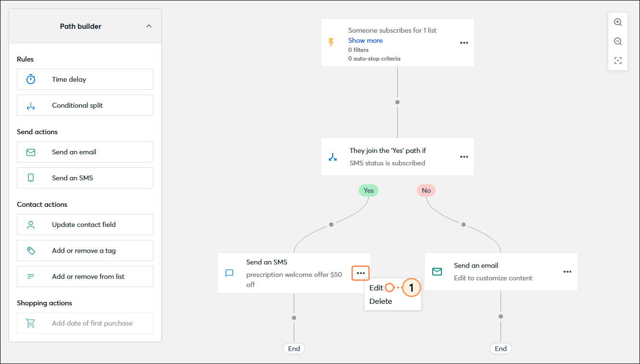Click the zoom in magnifier control

pos(617,22)
